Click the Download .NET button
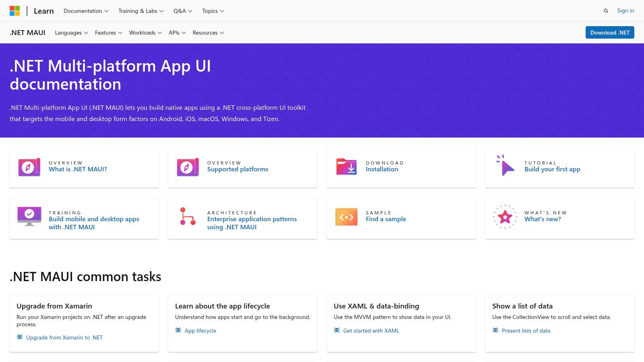This screenshot has width=644, height=362. click(610, 33)
